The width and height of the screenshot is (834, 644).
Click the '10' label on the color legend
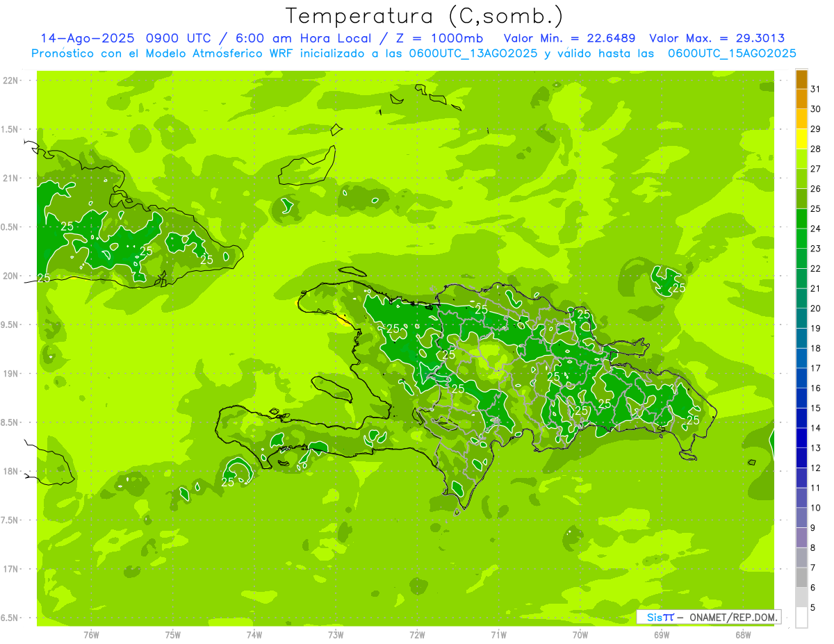(816, 508)
